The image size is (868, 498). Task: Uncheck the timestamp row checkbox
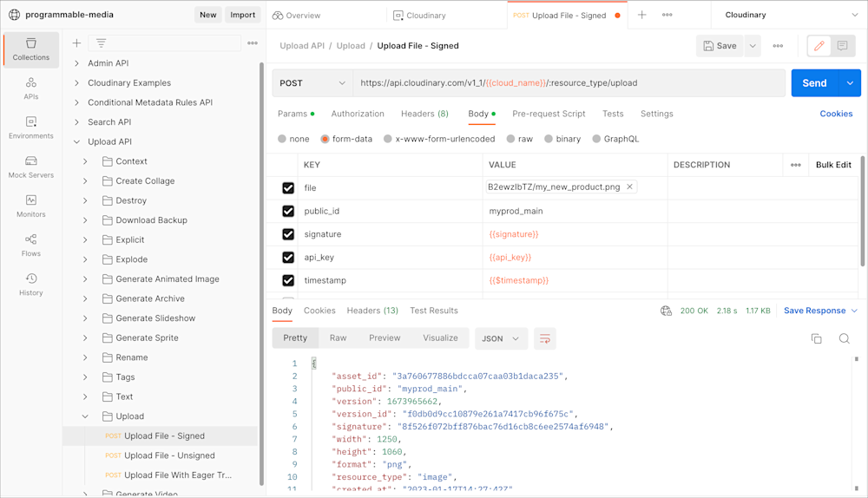point(288,280)
